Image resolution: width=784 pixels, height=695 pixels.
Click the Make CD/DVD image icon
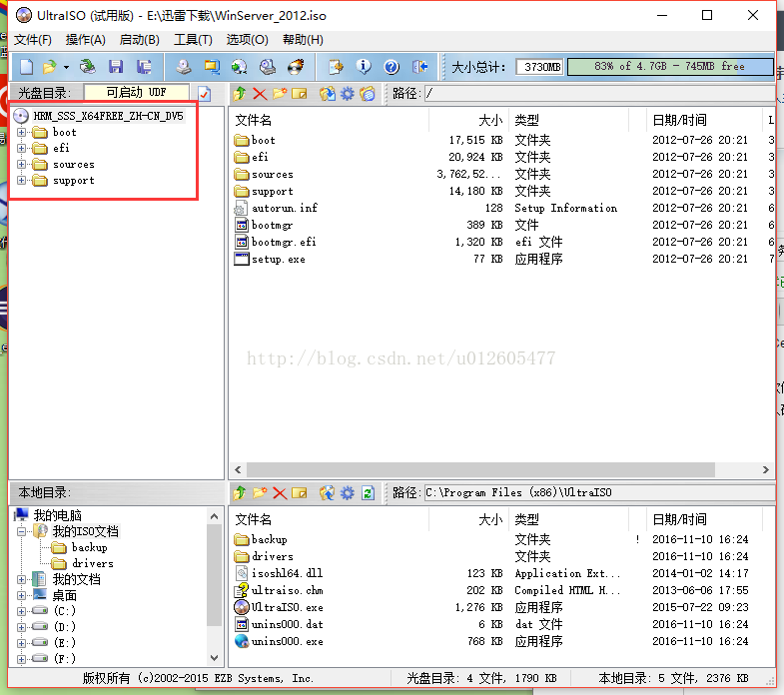(184, 67)
